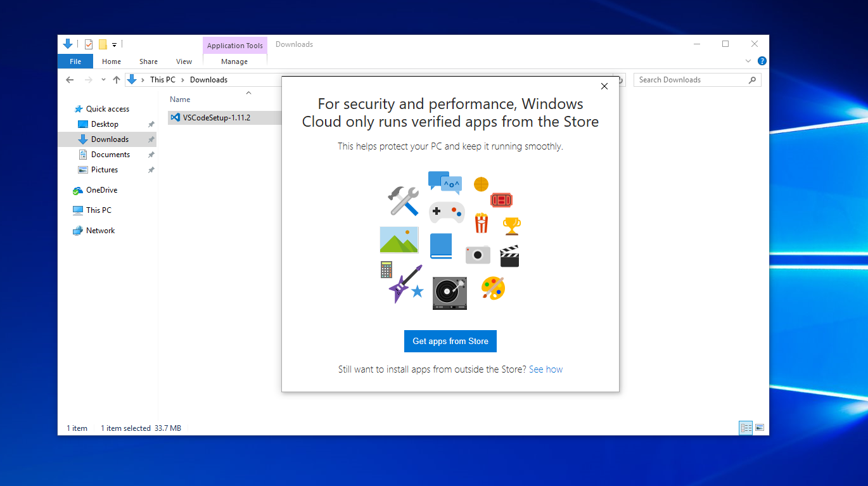Switch to the Share ribbon tab

(x=148, y=61)
